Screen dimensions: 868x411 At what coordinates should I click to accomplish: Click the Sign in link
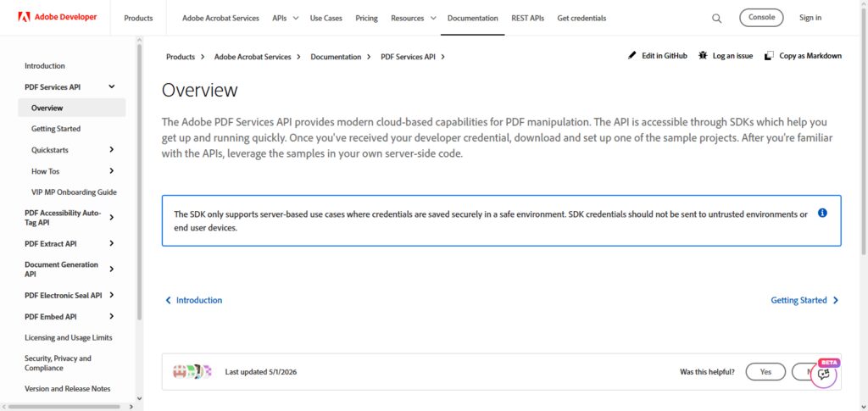(x=810, y=18)
